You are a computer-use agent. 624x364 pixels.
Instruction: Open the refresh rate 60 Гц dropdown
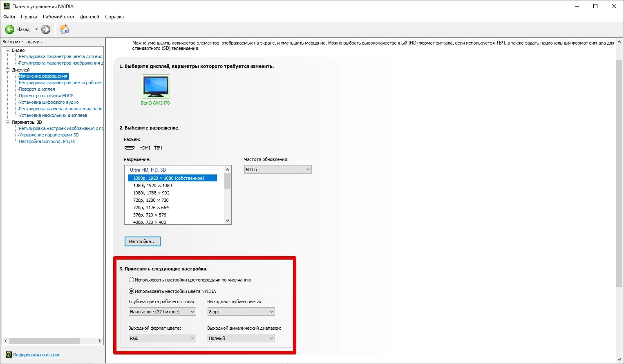click(x=278, y=170)
